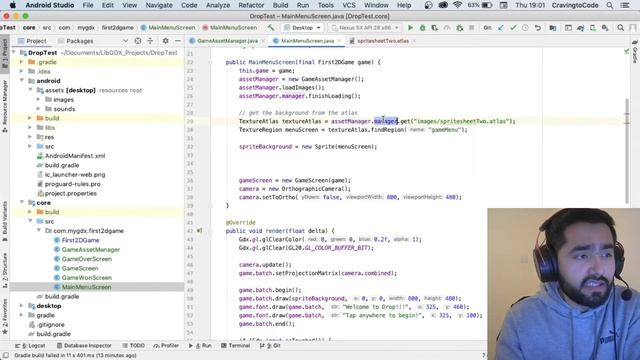Click the macOS Spotlight search icon
The image size is (640, 360).
610,5
